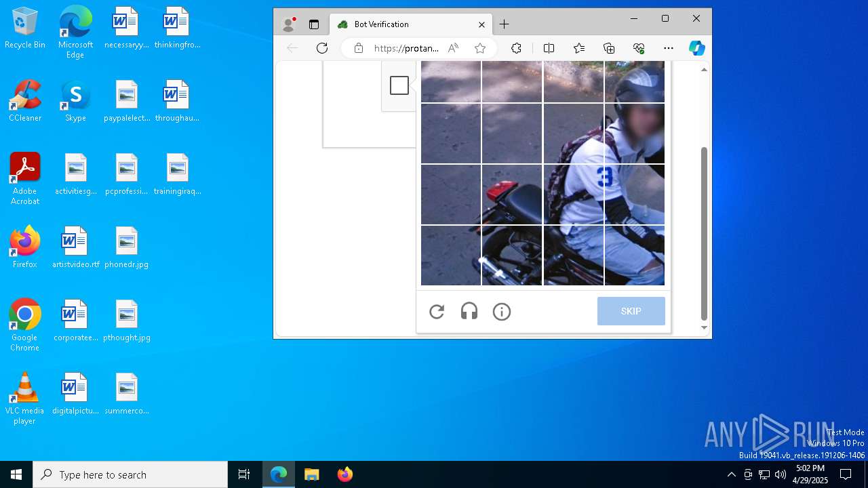Select captcha tile showing helmeted rider's head
Image resolution: width=868 pixels, height=488 pixels.
(635, 82)
